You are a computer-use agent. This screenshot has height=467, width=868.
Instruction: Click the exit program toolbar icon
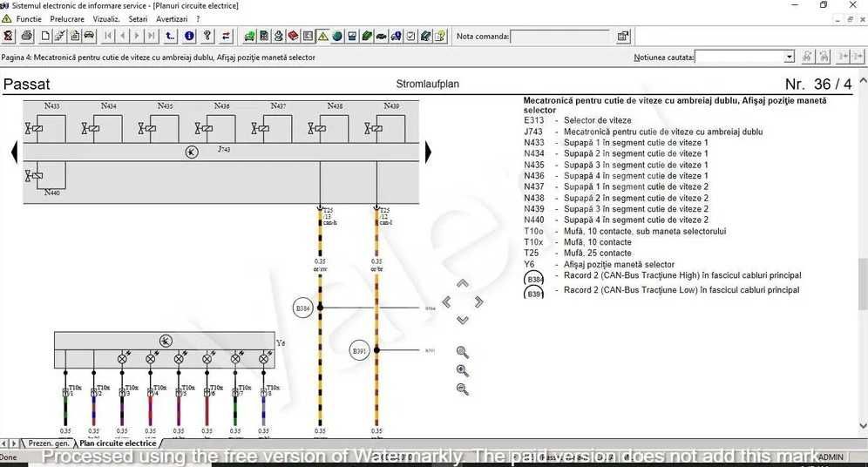[9, 36]
